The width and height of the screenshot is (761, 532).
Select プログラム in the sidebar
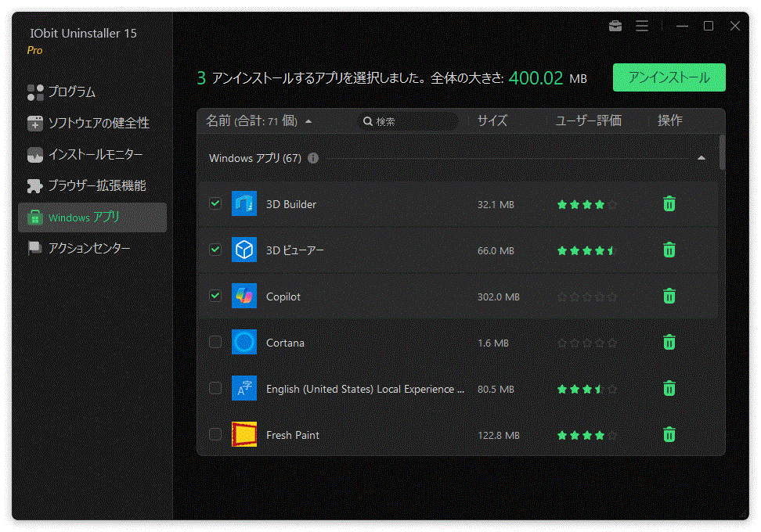(70, 92)
